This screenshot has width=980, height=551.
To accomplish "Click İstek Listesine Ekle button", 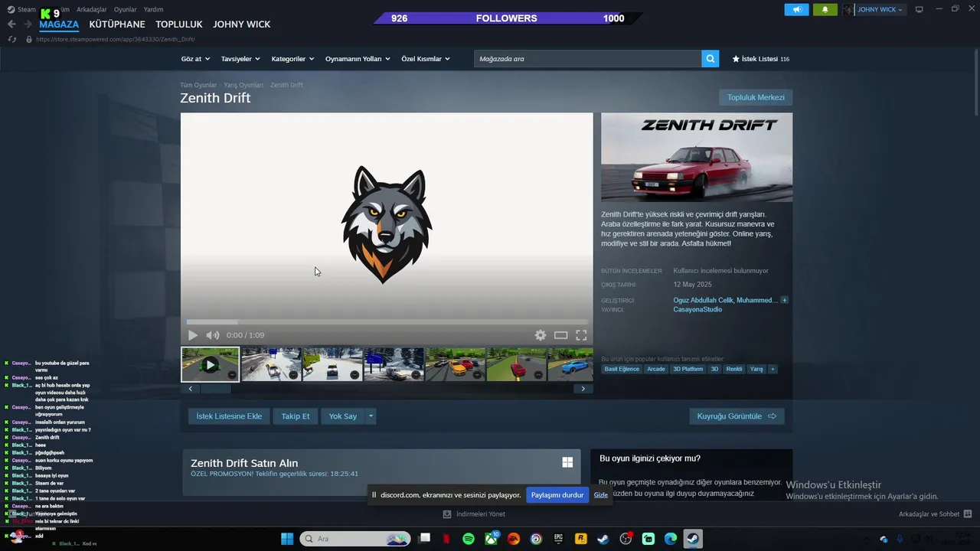I will click(229, 416).
